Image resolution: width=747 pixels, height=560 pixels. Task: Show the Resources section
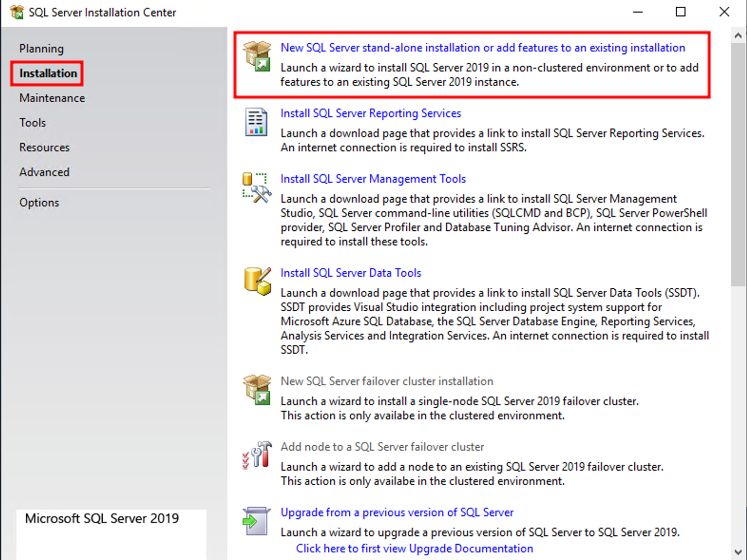coord(45,147)
